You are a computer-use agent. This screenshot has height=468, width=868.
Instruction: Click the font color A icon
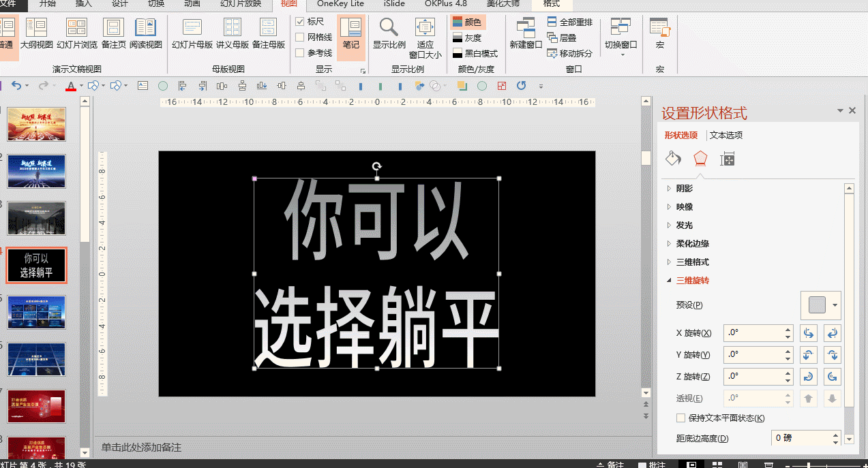(70, 86)
